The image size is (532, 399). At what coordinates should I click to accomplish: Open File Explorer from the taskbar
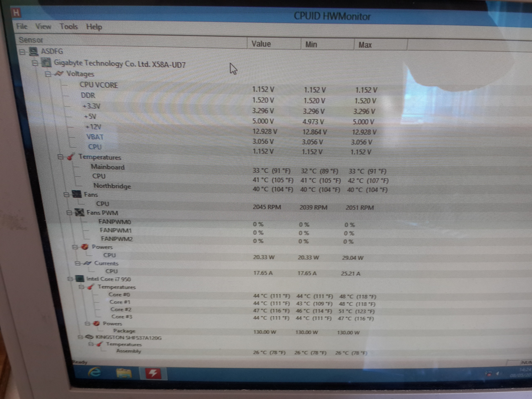(124, 373)
